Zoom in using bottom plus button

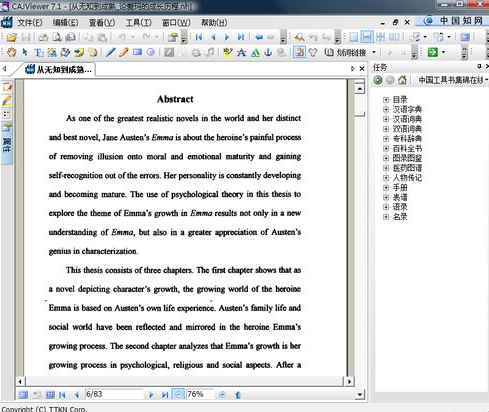click(222, 395)
